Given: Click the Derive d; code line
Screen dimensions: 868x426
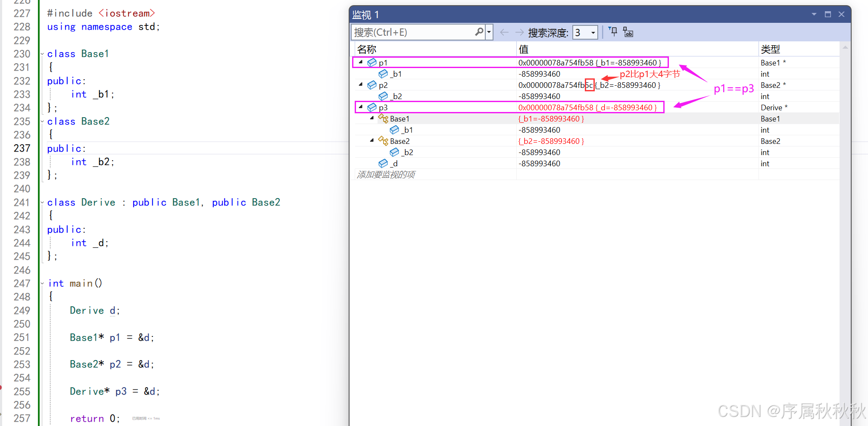Looking at the screenshot, I should point(95,311).
